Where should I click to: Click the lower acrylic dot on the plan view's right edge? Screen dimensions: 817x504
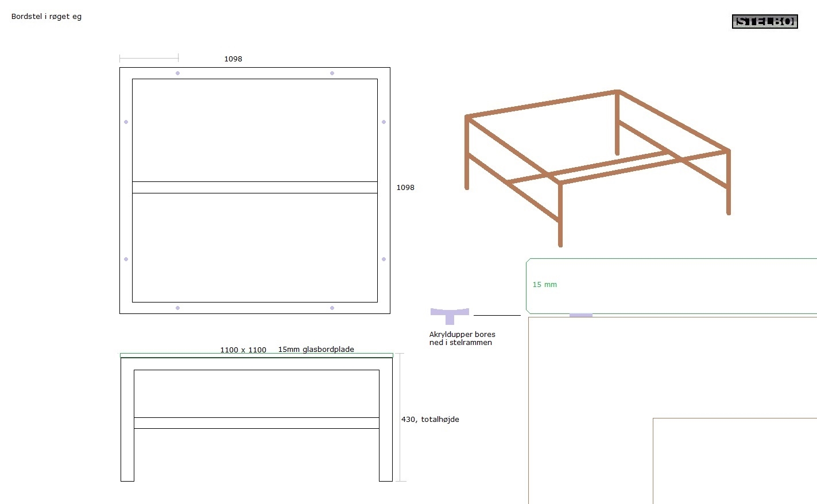[x=384, y=259]
